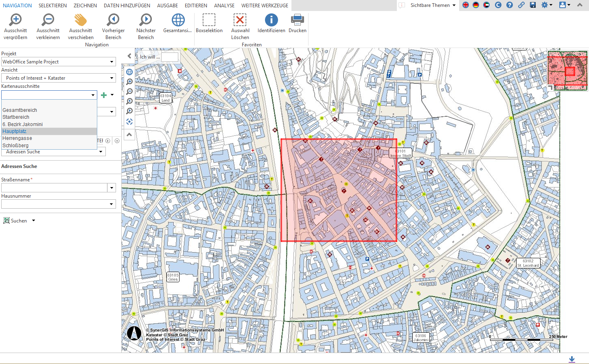Activate the Ausschnitt verschieben pan tool
589x364 pixels.
tap(80, 24)
